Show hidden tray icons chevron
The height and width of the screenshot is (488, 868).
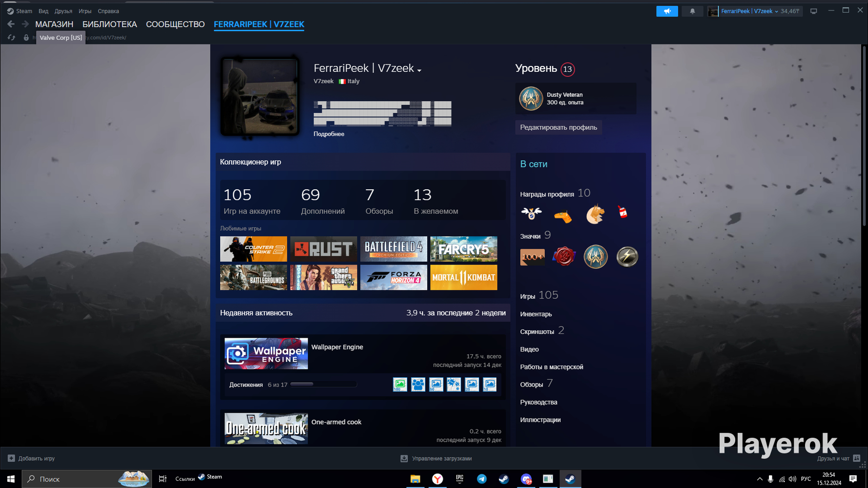click(x=759, y=479)
